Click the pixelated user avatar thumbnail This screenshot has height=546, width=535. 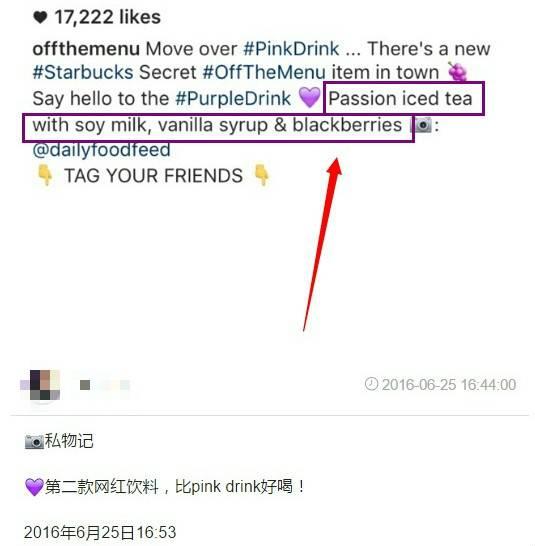[40, 384]
